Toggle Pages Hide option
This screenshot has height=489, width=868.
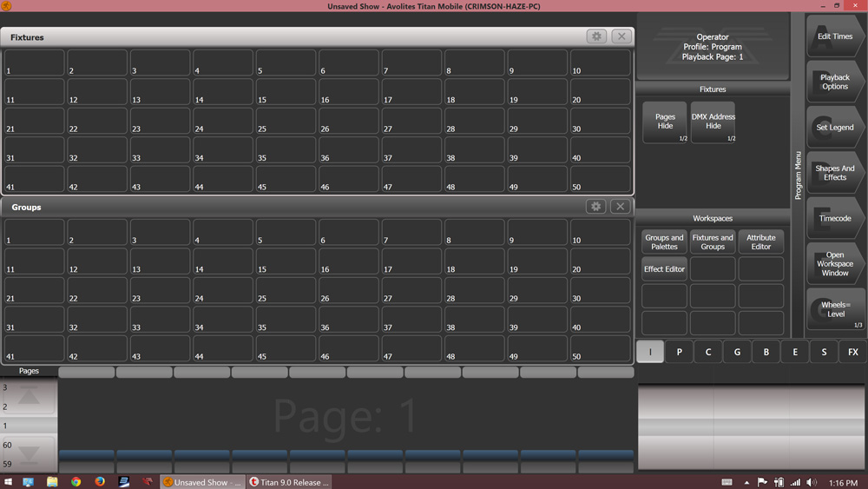tap(665, 122)
